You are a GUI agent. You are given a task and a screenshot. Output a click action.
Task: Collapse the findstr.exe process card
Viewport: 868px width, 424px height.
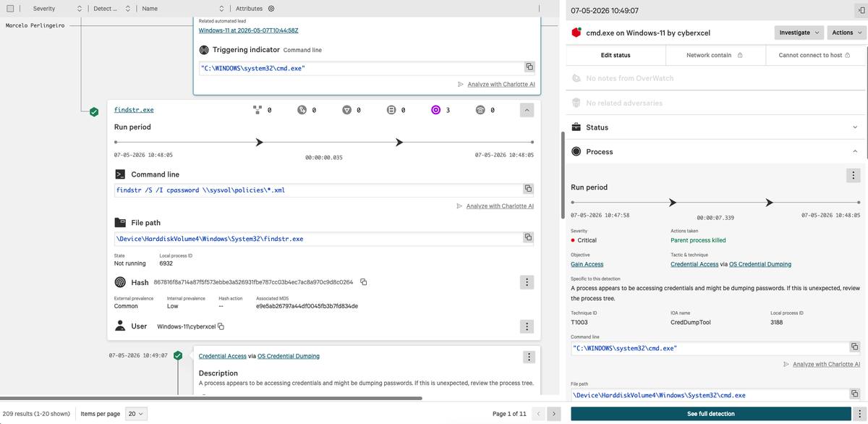527,110
